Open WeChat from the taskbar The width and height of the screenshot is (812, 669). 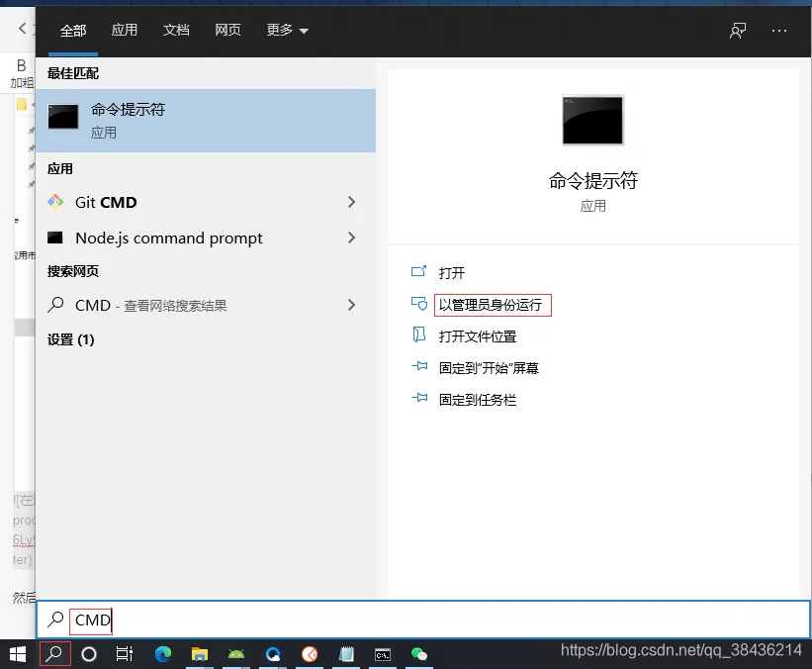[419, 654]
